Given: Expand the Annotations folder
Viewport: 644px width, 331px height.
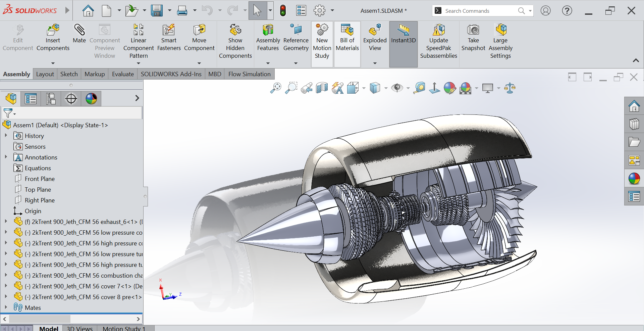Looking at the screenshot, I should (6, 157).
